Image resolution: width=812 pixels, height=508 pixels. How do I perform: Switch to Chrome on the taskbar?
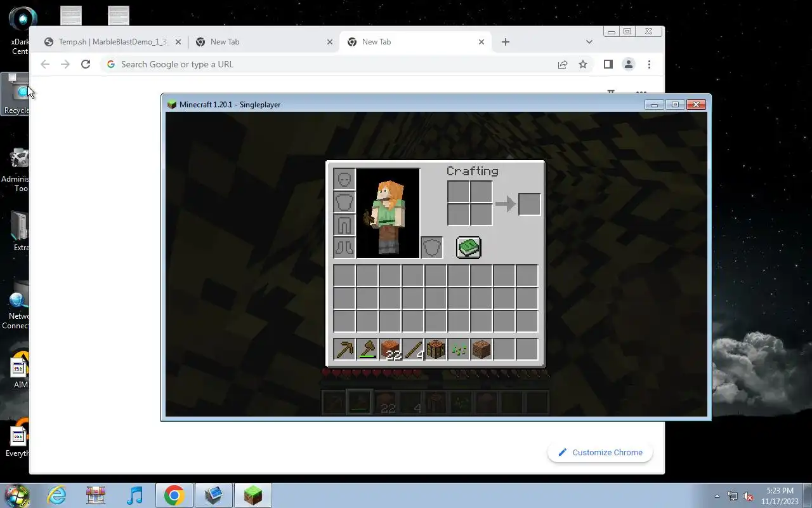point(174,495)
